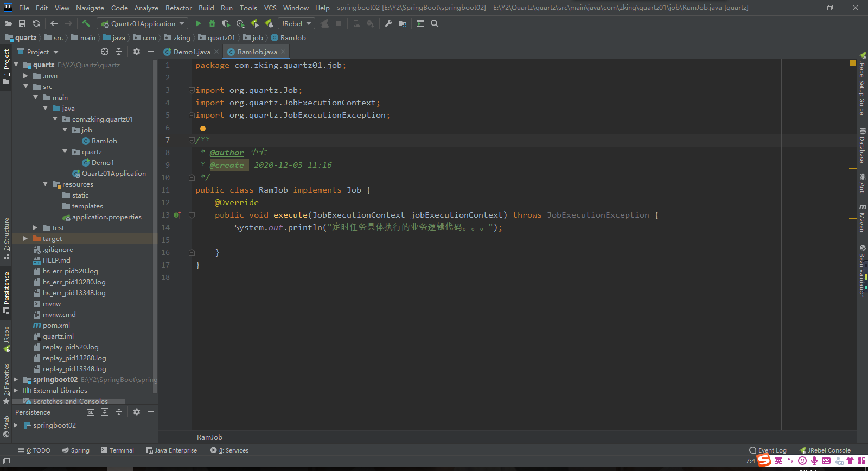
Task: Build the project with the hammer icon
Action: (x=86, y=23)
